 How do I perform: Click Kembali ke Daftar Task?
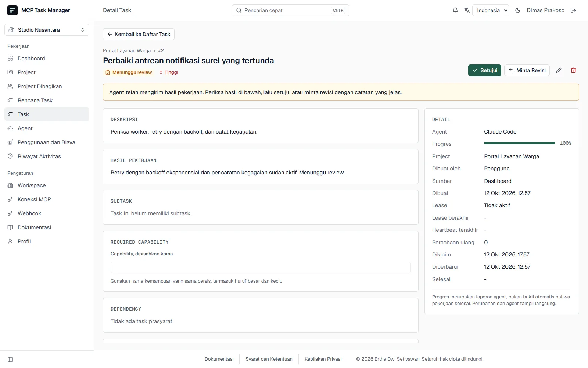click(x=139, y=34)
